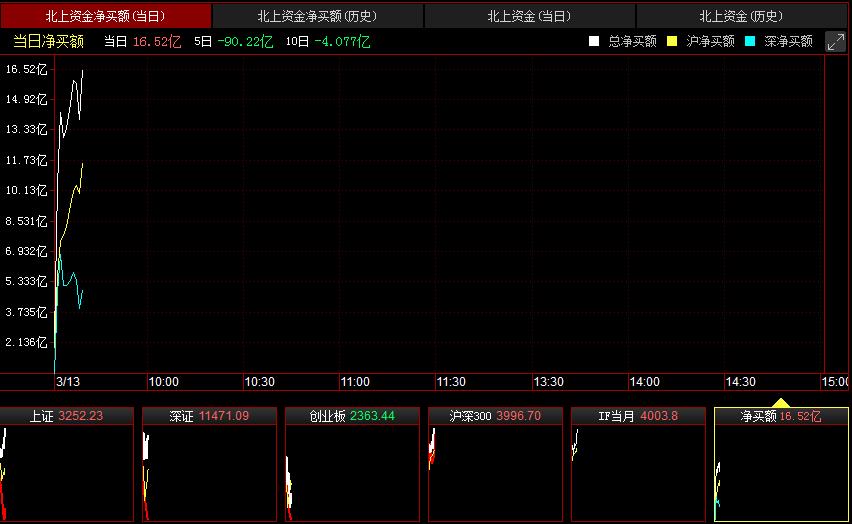852x524 pixels.
Task: Click the 10日 net buy value -4.077亿
Action: point(341,41)
